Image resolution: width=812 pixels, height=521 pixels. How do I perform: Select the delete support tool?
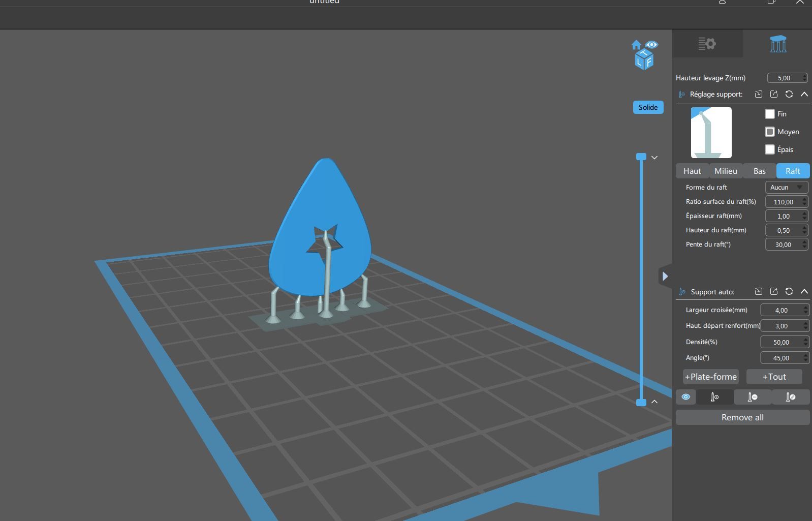[753, 397]
